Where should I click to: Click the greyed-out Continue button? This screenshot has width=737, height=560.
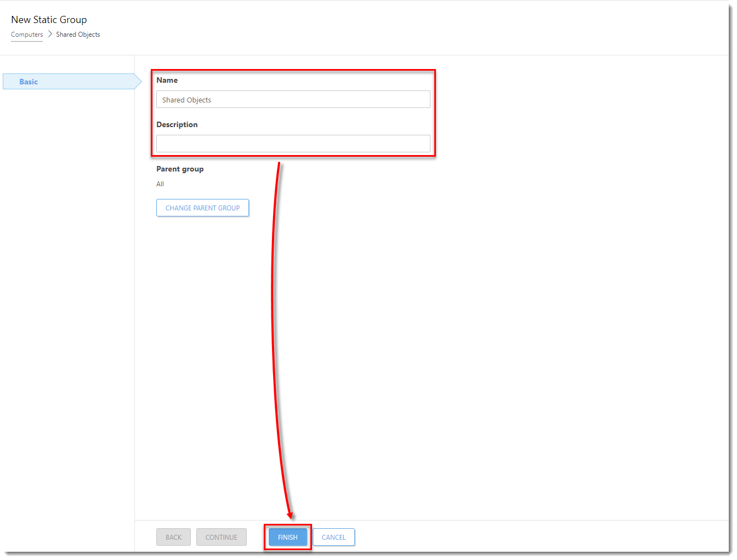click(x=221, y=537)
